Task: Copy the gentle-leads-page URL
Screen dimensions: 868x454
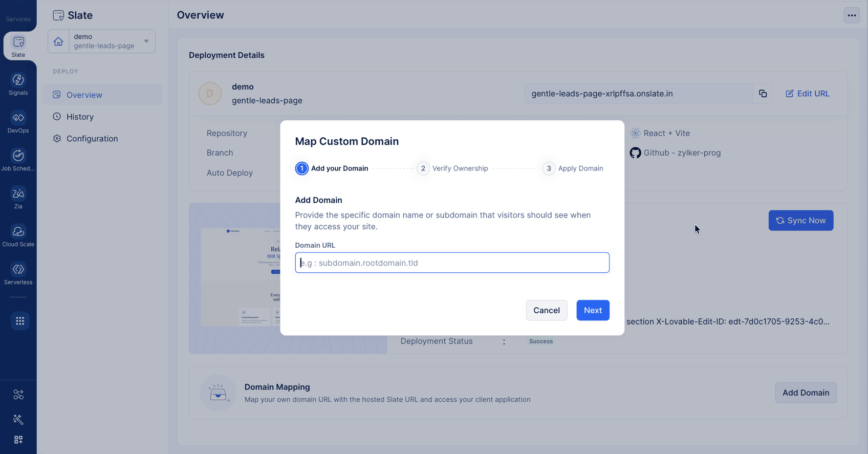Action: pyautogui.click(x=763, y=94)
